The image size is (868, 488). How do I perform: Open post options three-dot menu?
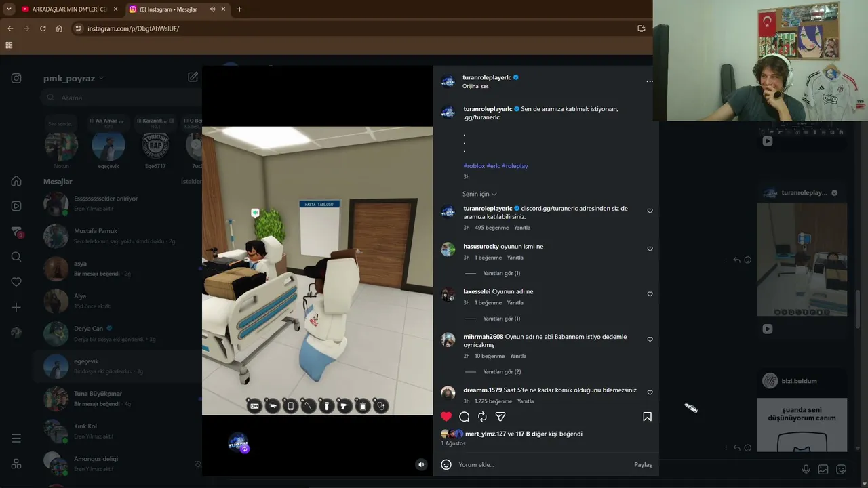(650, 81)
